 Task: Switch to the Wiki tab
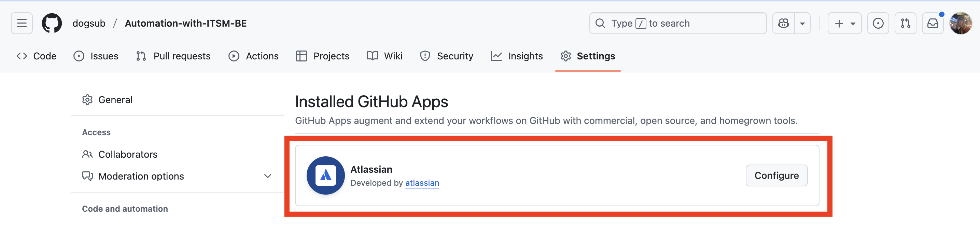coord(384,56)
